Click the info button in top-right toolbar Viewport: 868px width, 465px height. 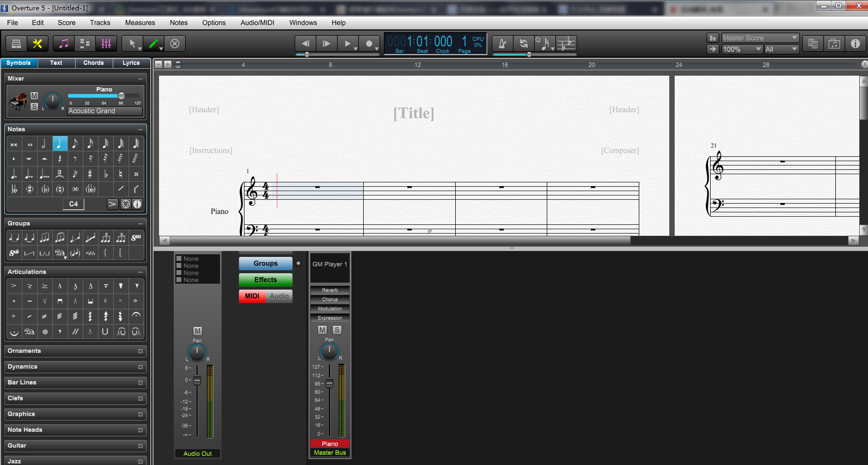click(x=855, y=44)
